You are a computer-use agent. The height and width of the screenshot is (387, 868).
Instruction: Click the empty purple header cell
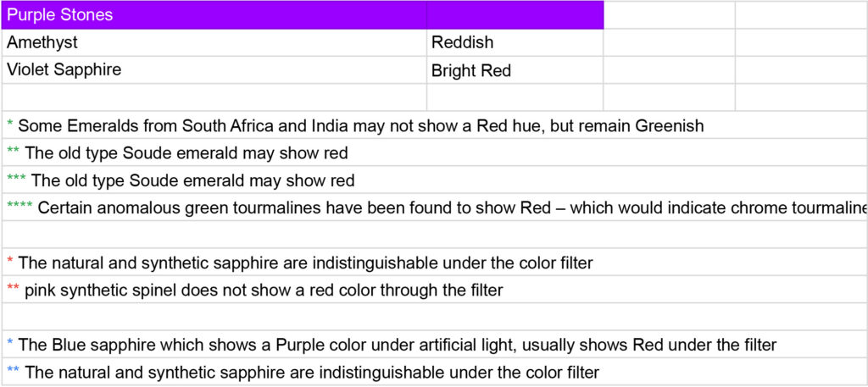tap(515, 15)
